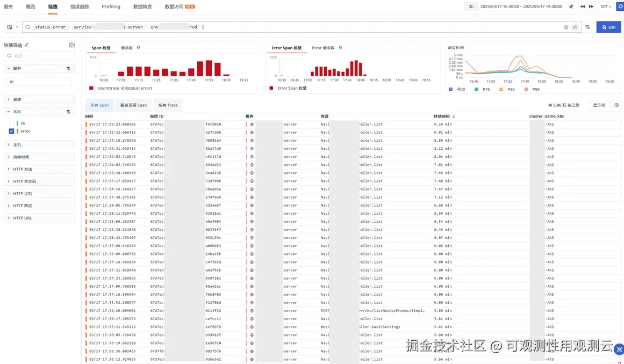Select the 所有 Trace view
Image resolution: width=624 pixels, height=364 pixels.
[x=168, y=105]
